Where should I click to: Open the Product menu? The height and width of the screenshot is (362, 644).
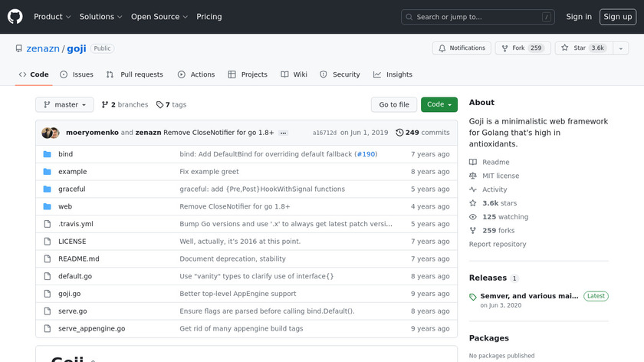tap(52, 17)
